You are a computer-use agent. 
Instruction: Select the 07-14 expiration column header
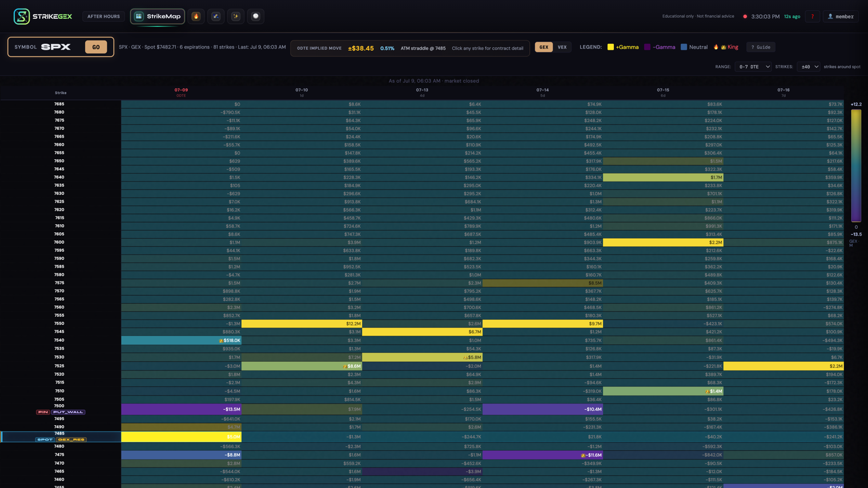[542, 92]
